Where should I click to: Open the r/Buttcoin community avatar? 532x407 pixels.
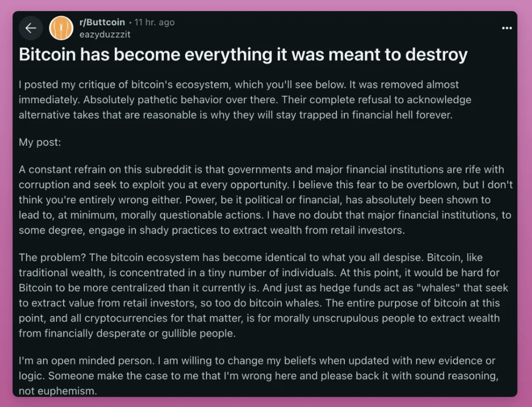(x=61, y=28)
